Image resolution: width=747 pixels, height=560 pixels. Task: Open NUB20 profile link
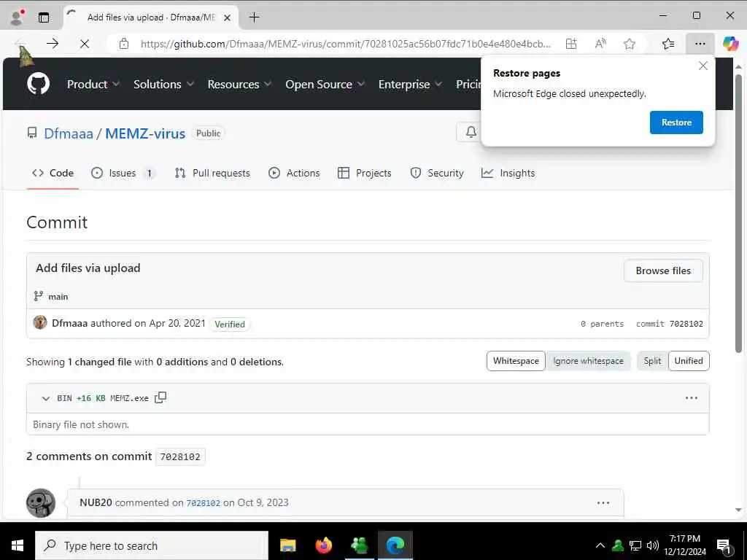coord(96,502)
